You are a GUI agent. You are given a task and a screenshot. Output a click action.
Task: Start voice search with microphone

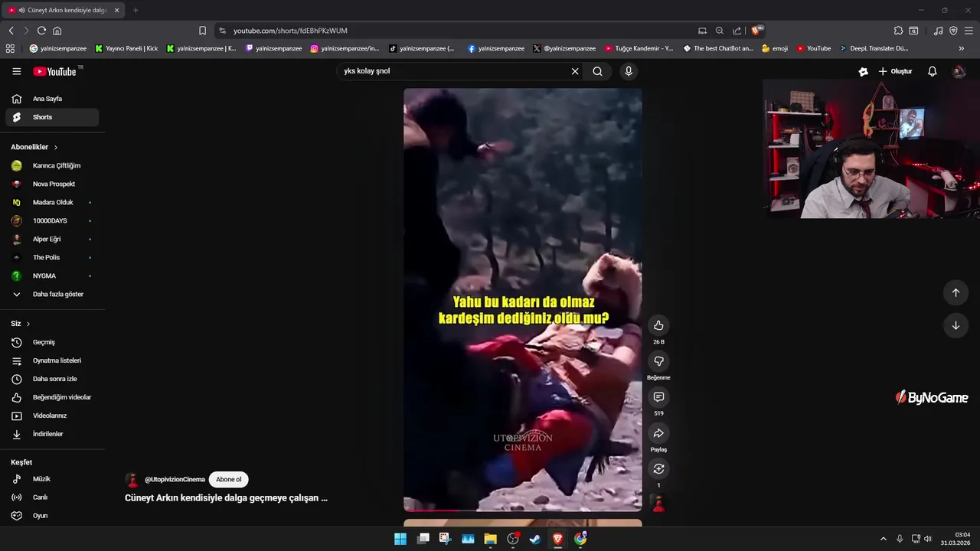coord(629,71)
